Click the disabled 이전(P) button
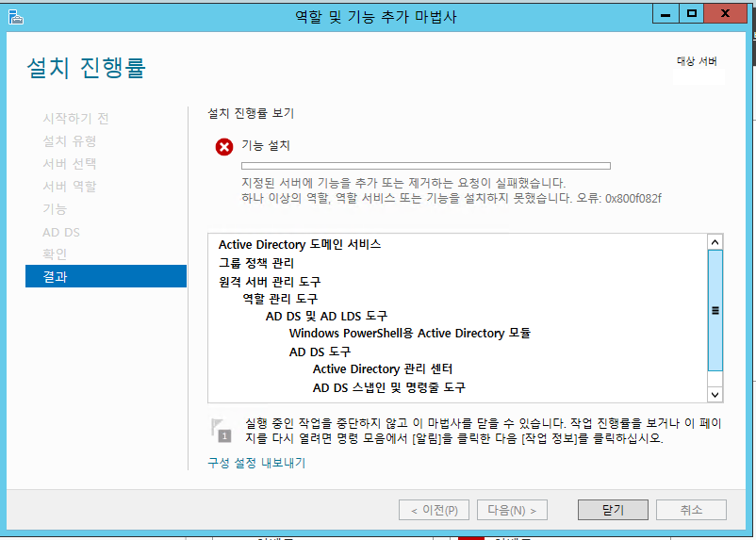The width and height of the screenshot is (756, 540). tap(434, 510)
